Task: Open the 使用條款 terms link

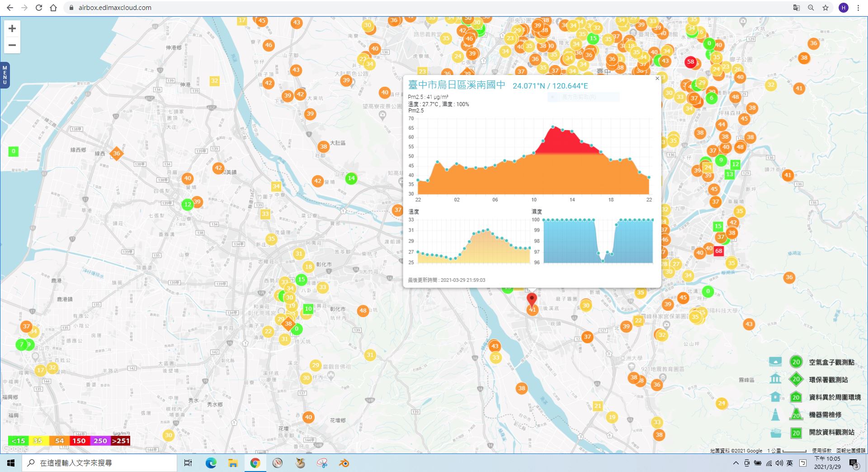Action: [821, 451]
